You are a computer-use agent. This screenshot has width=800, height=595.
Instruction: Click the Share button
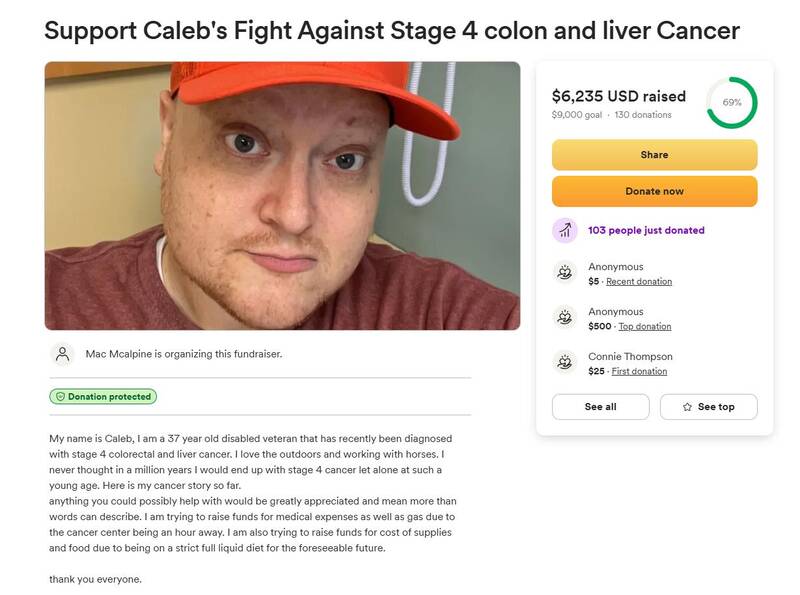pyautogui.click(x=657, y=155)
